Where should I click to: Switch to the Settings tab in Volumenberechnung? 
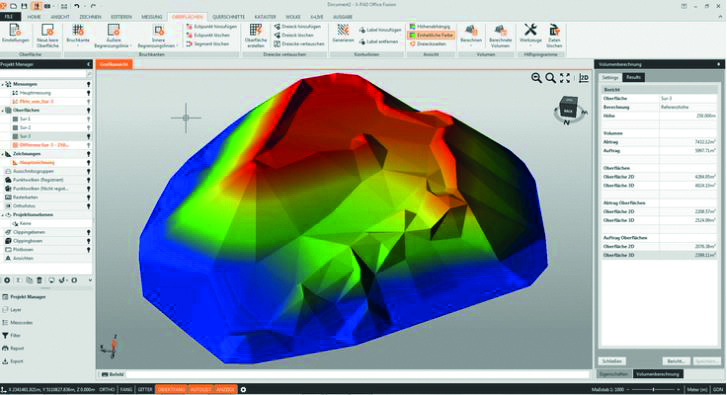point(610,77)
